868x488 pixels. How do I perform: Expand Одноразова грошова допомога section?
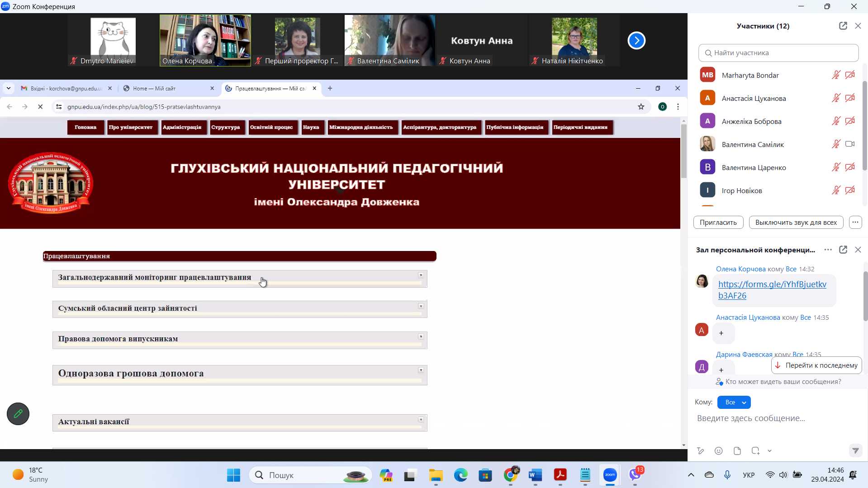(x=240, y=375)
